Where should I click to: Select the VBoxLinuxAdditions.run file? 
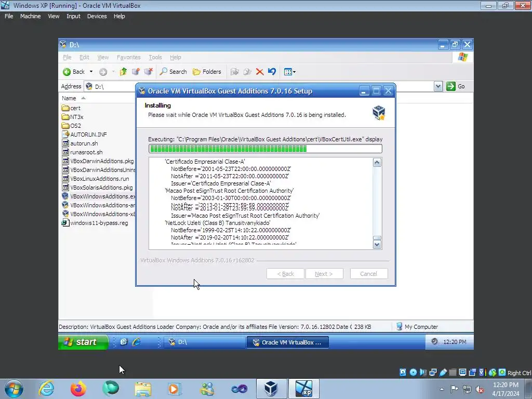(x=96, y=179)
